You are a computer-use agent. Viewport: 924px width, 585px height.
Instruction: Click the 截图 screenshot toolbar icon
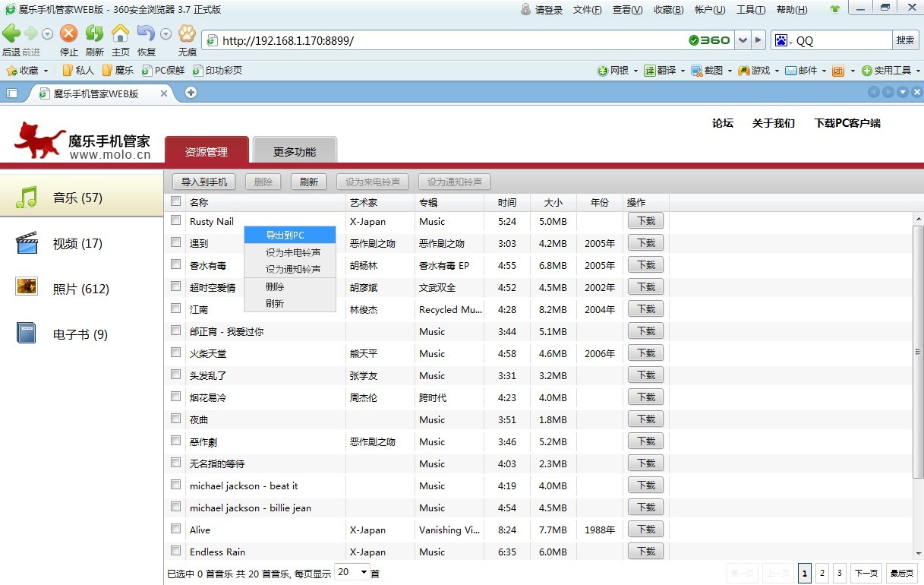(697, 70)
